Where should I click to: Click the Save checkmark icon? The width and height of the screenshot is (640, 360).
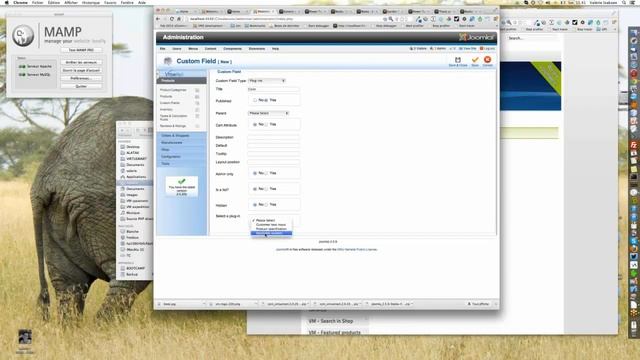[475, 60]
